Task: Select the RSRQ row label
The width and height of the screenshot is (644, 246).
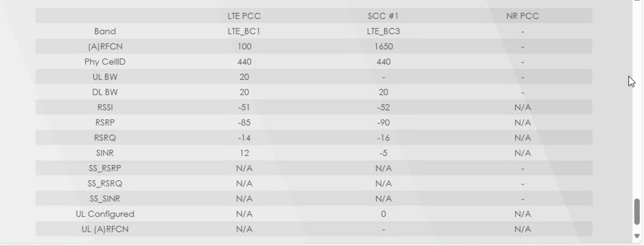Action: 105,138
